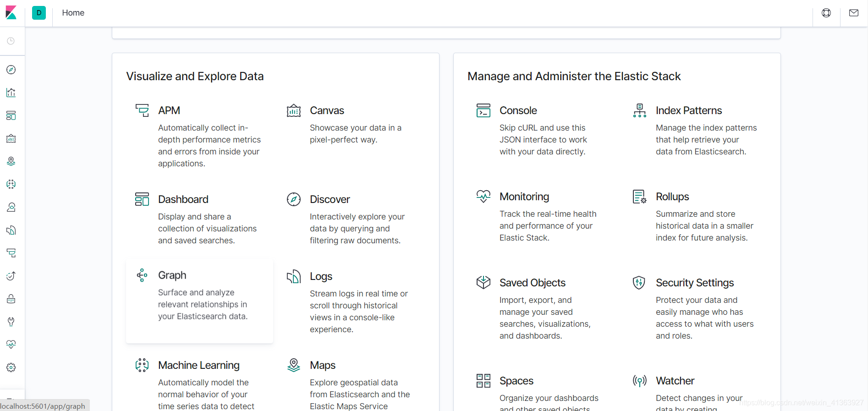Click the Discover card compass icon
The height and width of the screenshot is (411, 868).
click(294, 199)
